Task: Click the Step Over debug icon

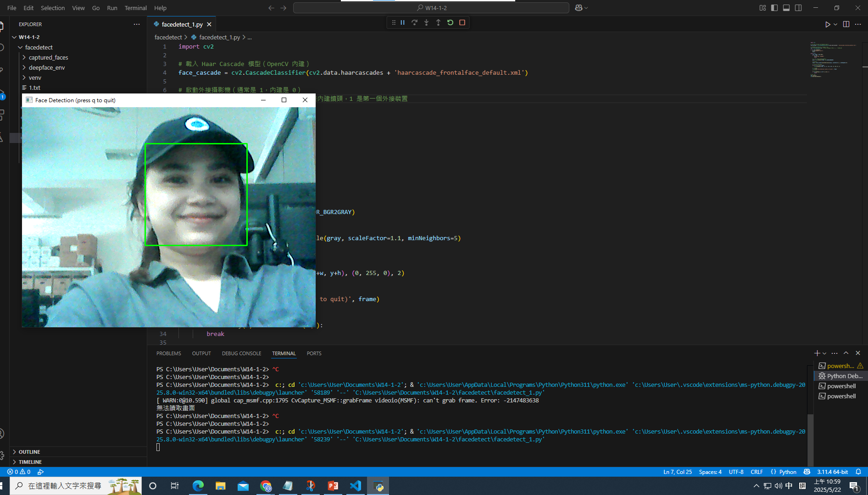Action: point(414,22)
